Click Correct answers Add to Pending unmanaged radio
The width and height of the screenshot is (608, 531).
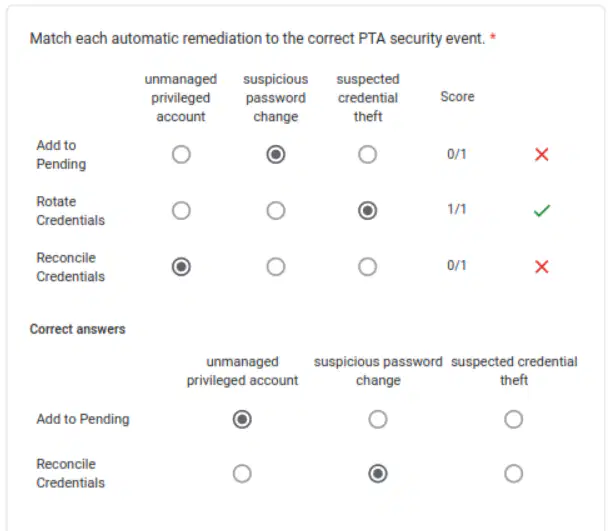click(x=242, y=419)
